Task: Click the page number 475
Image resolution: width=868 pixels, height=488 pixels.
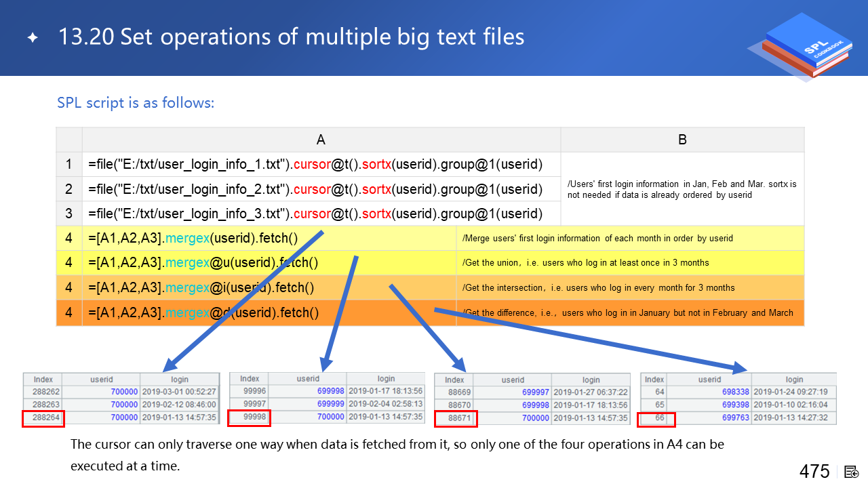Action: tap(814, 472)
